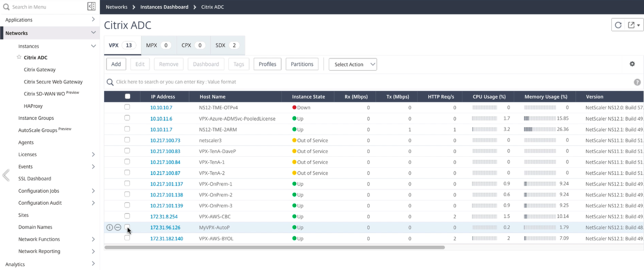This screenshot has height=270, width=644.
Task: Switch to the MPX tab
Action: (158, 45)
